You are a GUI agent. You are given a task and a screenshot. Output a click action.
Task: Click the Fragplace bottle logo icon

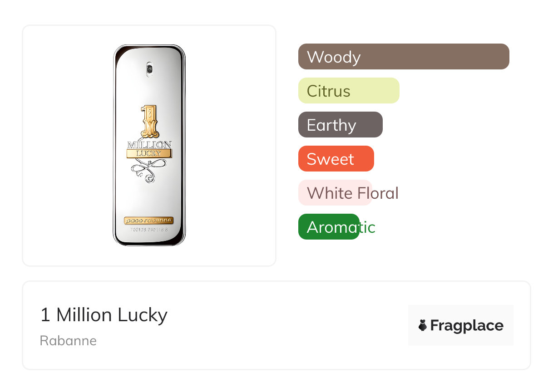click(x=423, y=325)
